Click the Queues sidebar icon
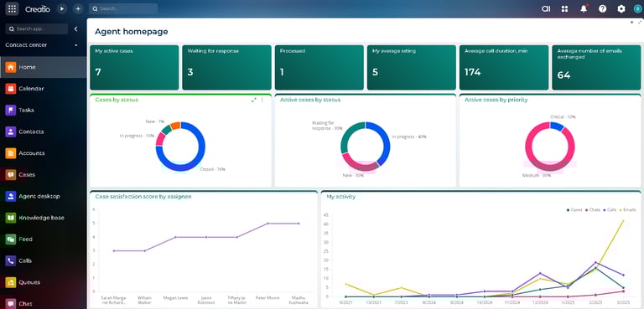Image resolution: width=644 pixels, height=309 pixels. [11, 282]
